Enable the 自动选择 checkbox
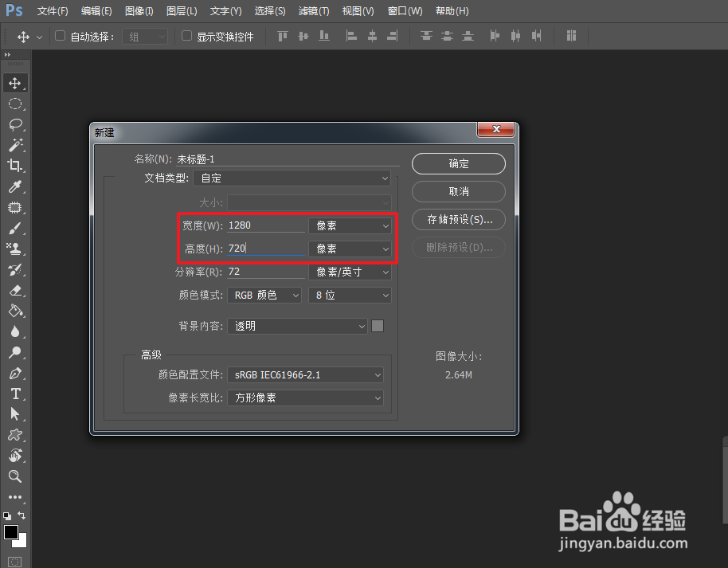Viewport: 728px width, 568px height. (60, 36)
